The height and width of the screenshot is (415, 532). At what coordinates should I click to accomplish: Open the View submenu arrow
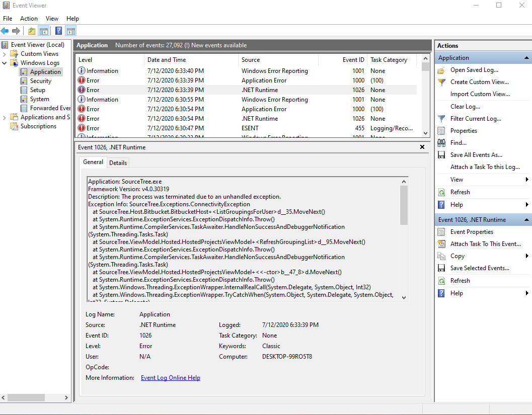(x=527, y=180)
